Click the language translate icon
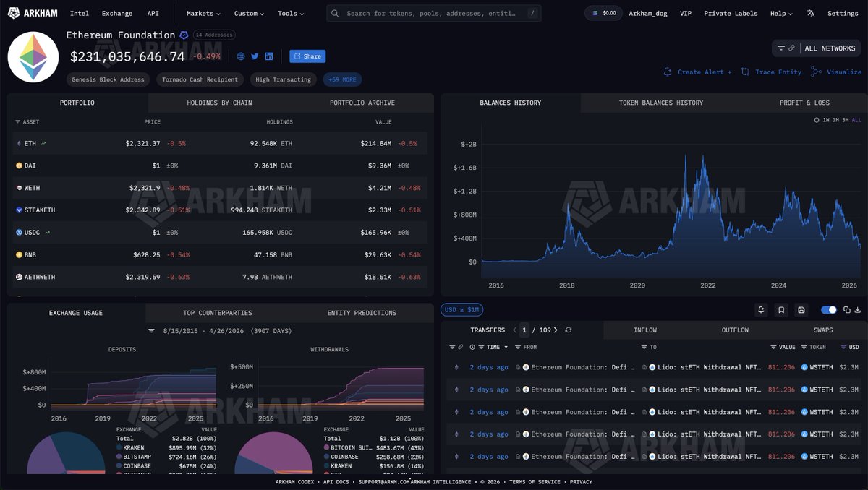Screen dimensions: 868x490 point(811,13)
